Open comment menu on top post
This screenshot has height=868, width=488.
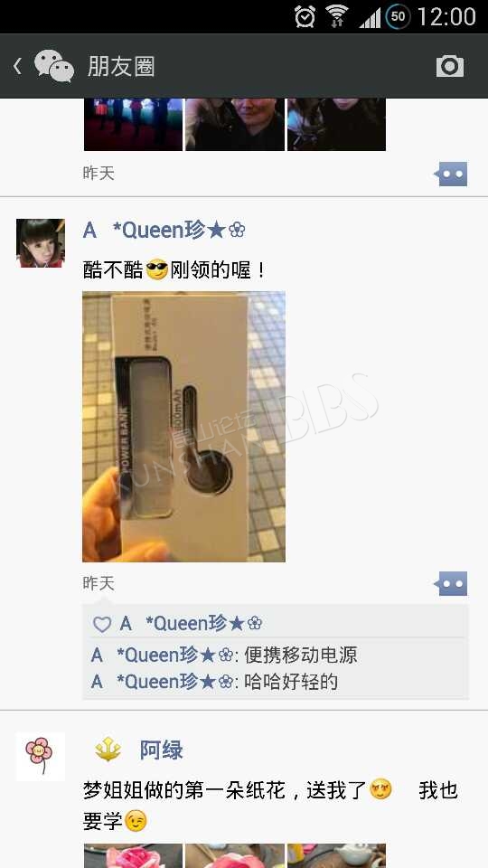(450, 174)
